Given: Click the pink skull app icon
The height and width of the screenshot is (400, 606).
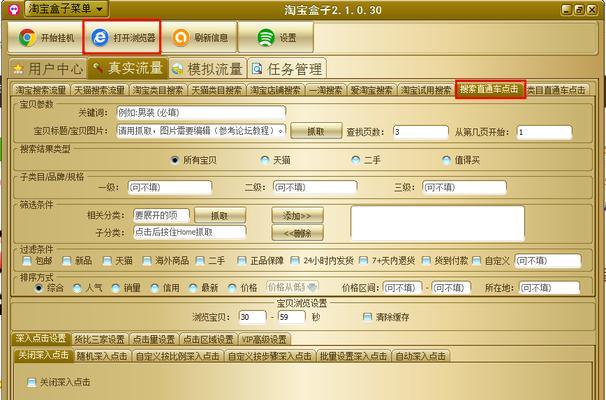Looking at the screenshot, I should pyautogui.click(x=14, y=9).
